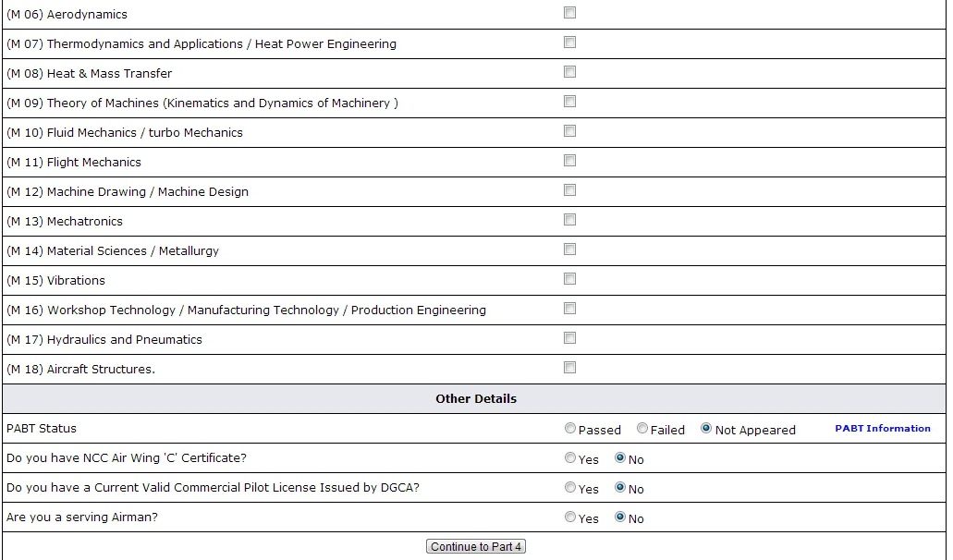Tick Thermodynamics and Applications subject checkbox
953x560 pixels.
tap(569, 43)
